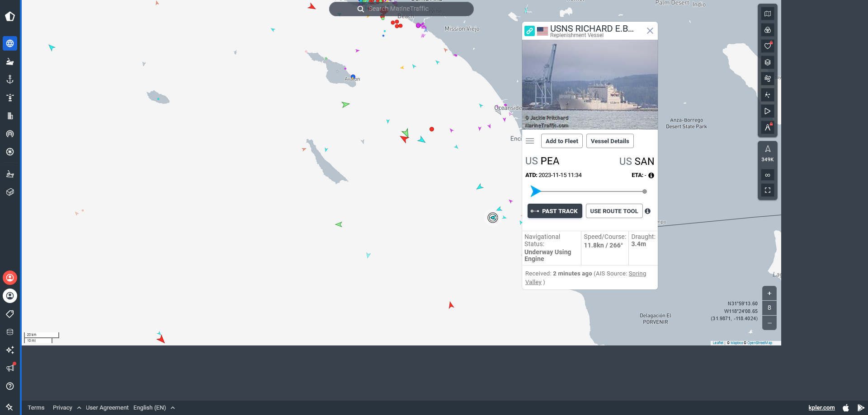This screenshot has height=415, width=868.
Task: Open the Spring Valley AIS source link
Action: click(637, 273)
